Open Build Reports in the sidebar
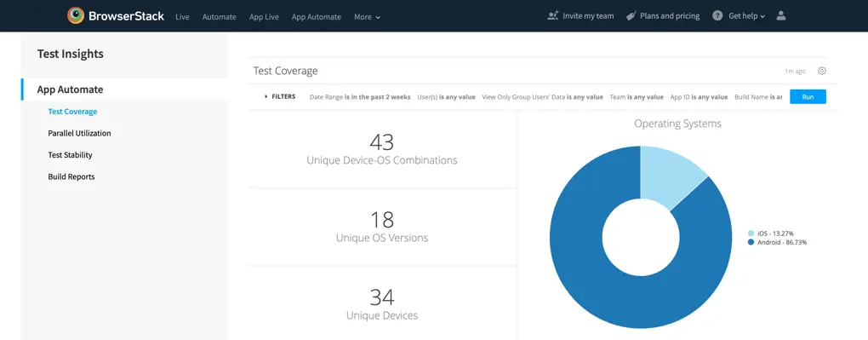The height and width of the screenshot is (340, 868). [71, 176]
